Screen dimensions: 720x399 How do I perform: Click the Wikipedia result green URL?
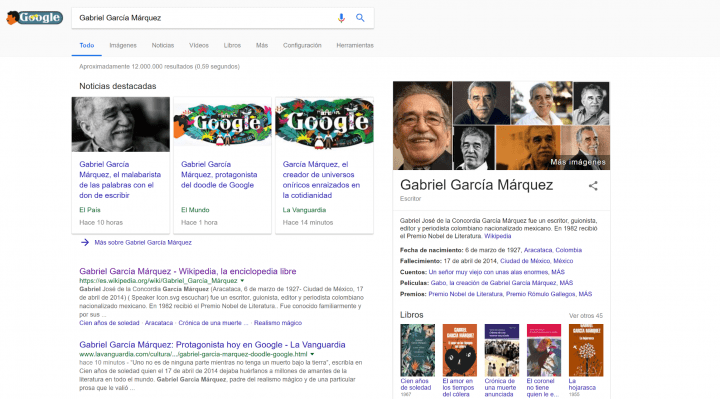coord(158,281)
